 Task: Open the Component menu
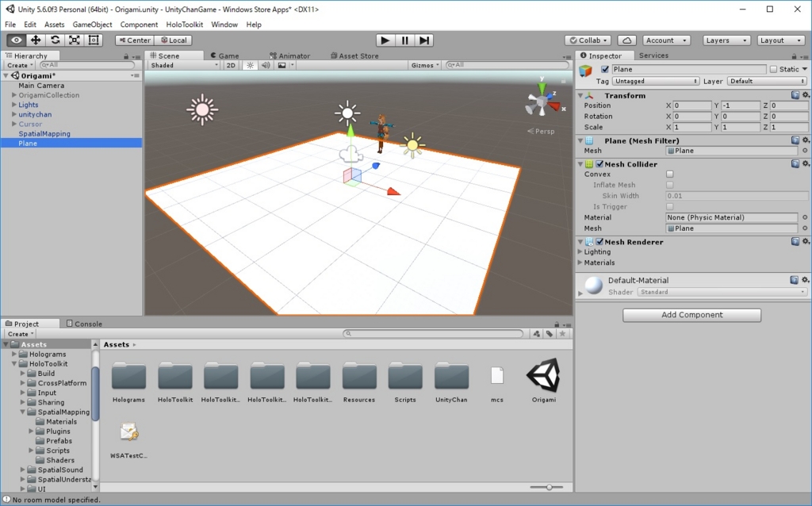pos(139,25)
